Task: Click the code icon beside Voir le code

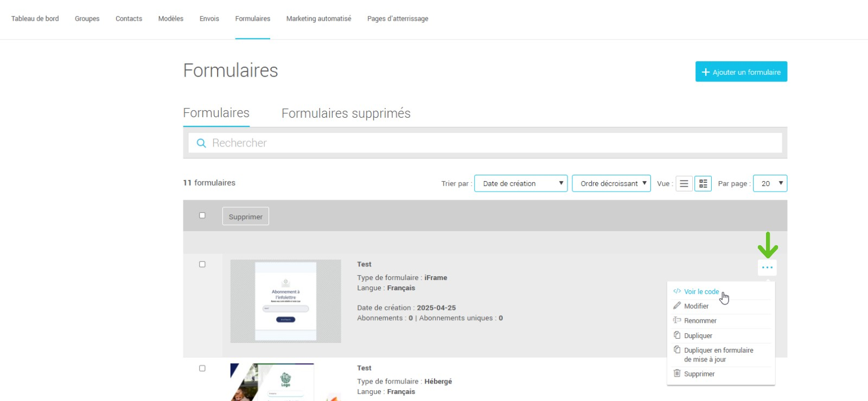Action: (x=677, y=291)
